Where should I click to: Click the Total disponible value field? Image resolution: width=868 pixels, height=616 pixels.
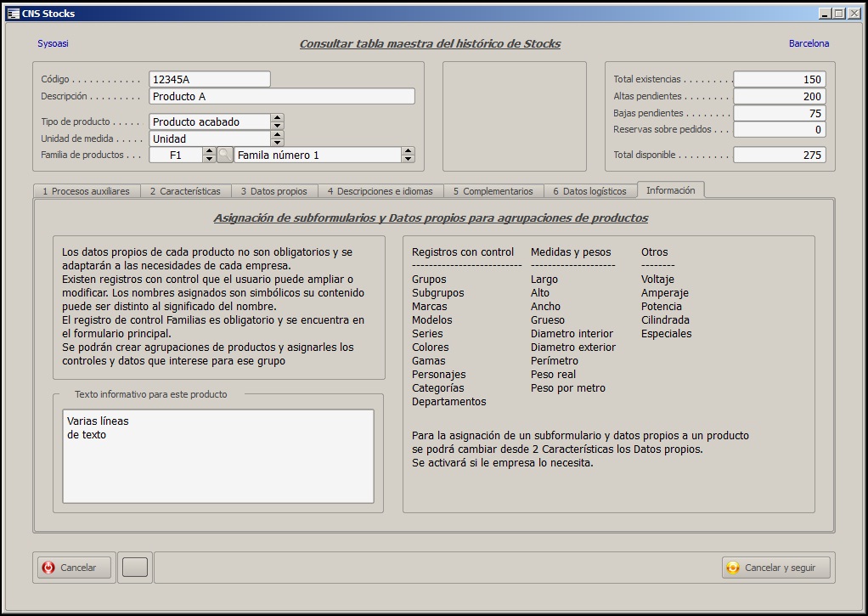tap(780, 155)
